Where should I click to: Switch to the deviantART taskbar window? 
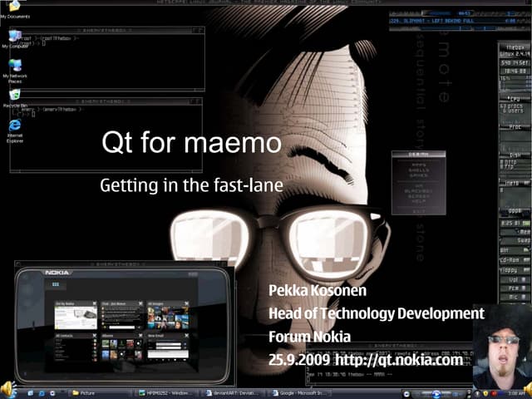point(233,392)
